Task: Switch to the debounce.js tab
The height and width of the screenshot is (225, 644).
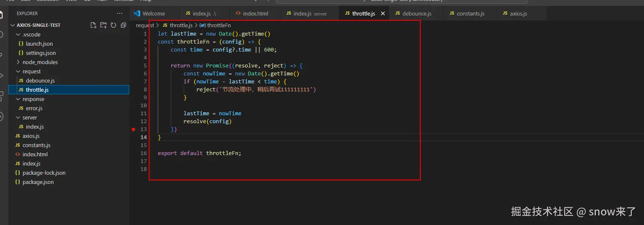Action: click(x=416, y=13)
